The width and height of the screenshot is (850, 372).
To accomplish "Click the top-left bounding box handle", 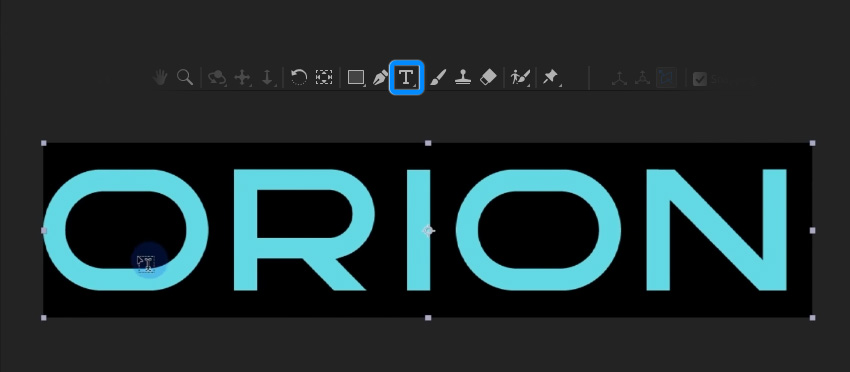I will (44, 143).
